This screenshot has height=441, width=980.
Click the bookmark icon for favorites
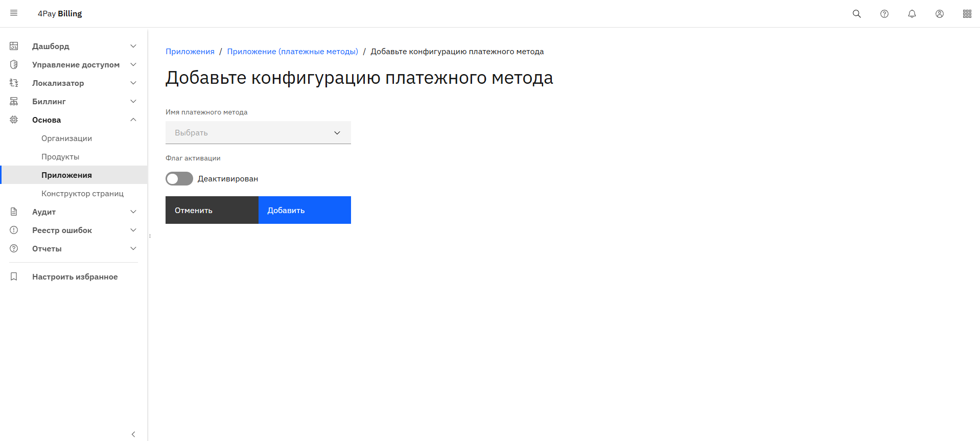[x=14, y=276]
